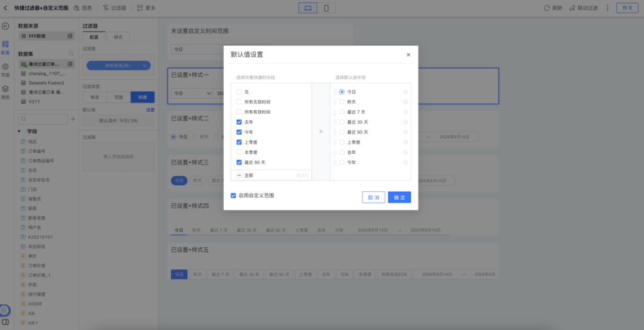Select the 图层 layers sidebar icon

pos(5,92)
